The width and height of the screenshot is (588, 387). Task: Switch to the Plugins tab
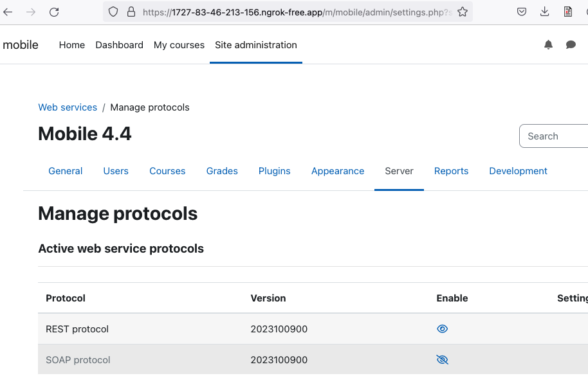click(x=275, y=171)
